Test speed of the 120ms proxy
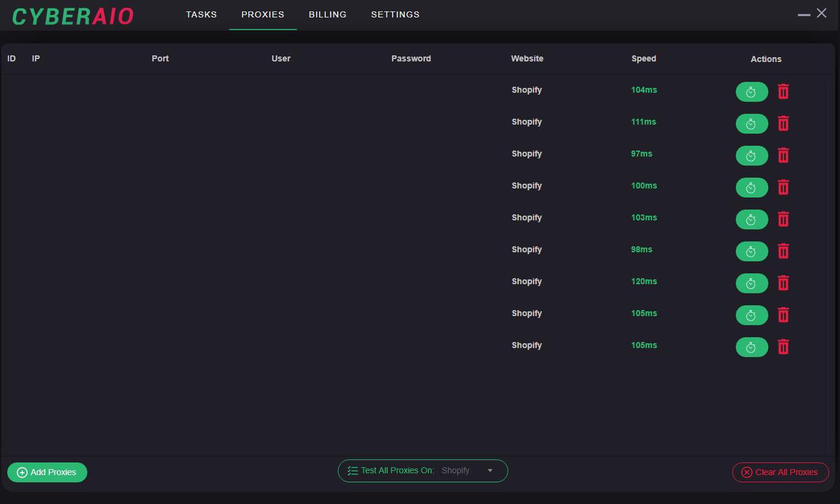The image size is (840, 504). 751,284
